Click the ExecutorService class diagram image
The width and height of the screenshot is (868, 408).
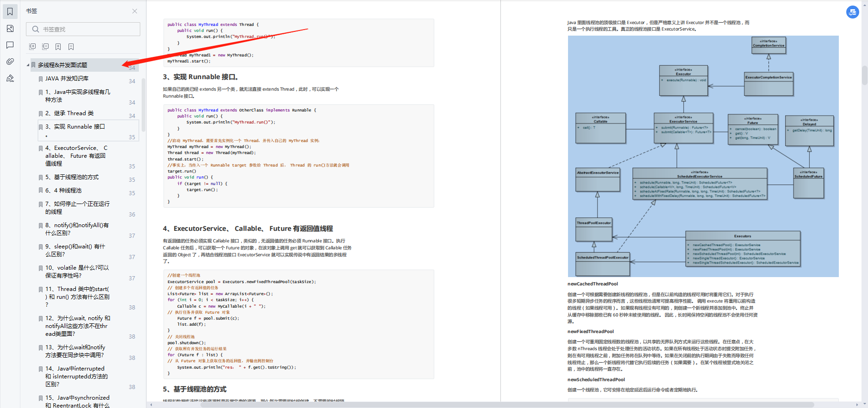[703, 156]
